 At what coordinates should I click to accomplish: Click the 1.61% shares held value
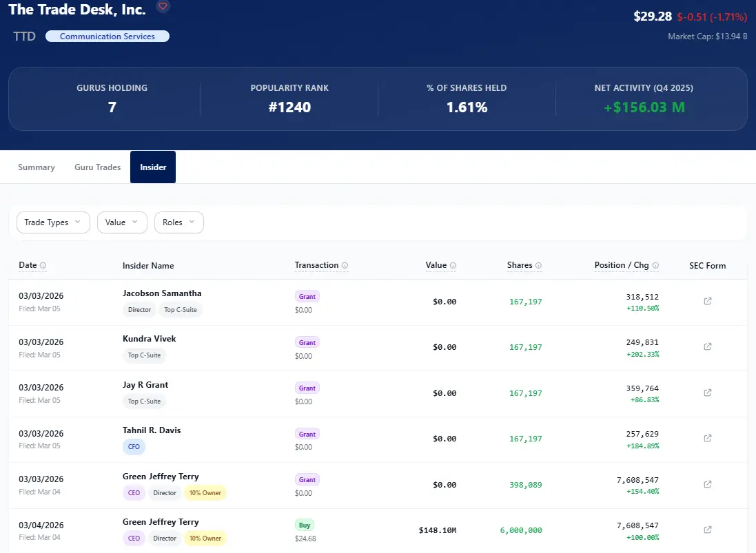[467, 107]
